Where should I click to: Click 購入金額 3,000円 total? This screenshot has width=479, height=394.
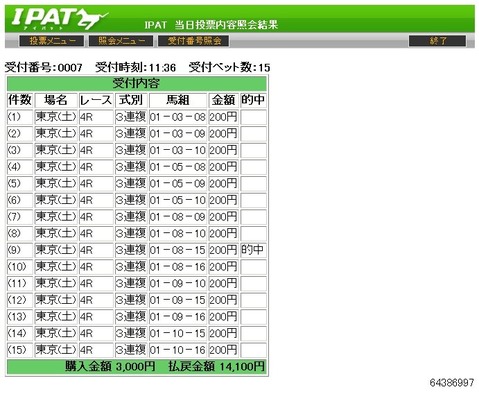click(x=110, y=367)
